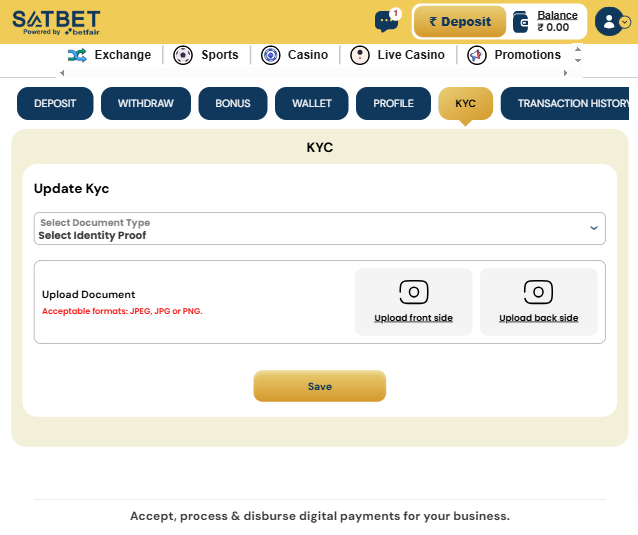638x535 pixels.
Task: Open the Casino menu item
Action: [x=308, y=55]
